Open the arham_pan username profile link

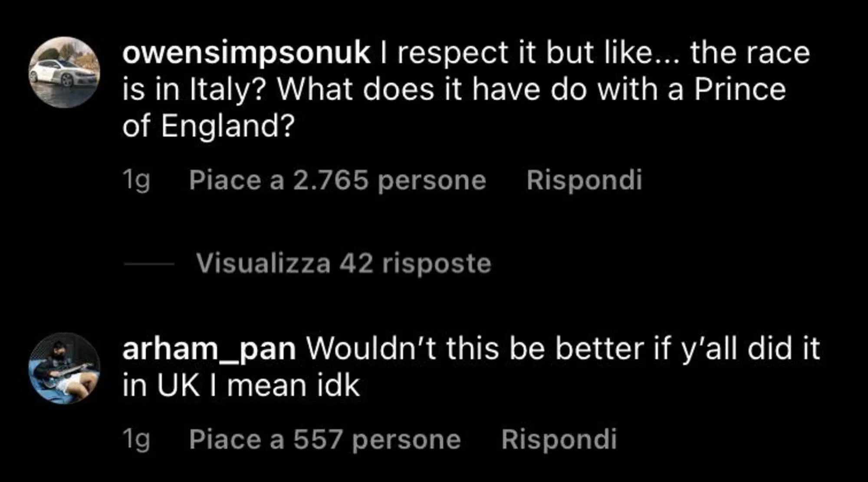click(x=209, y=349)
